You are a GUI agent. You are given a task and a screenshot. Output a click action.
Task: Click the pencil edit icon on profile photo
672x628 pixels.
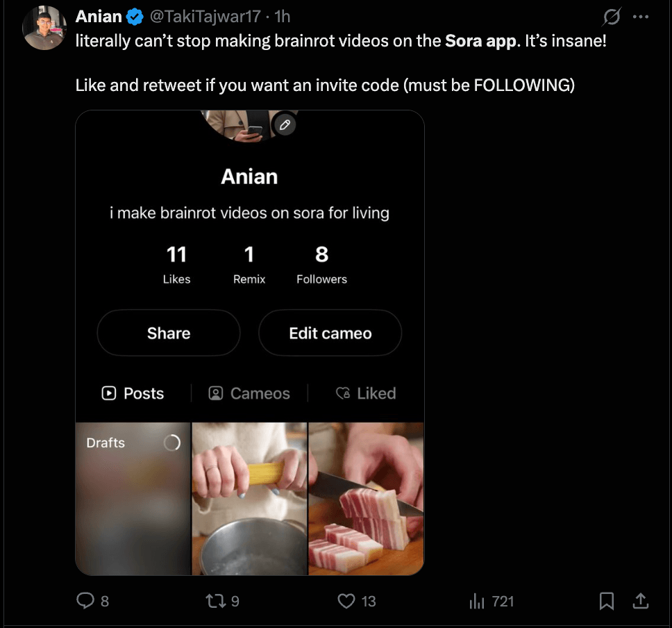tap(285, 125)
